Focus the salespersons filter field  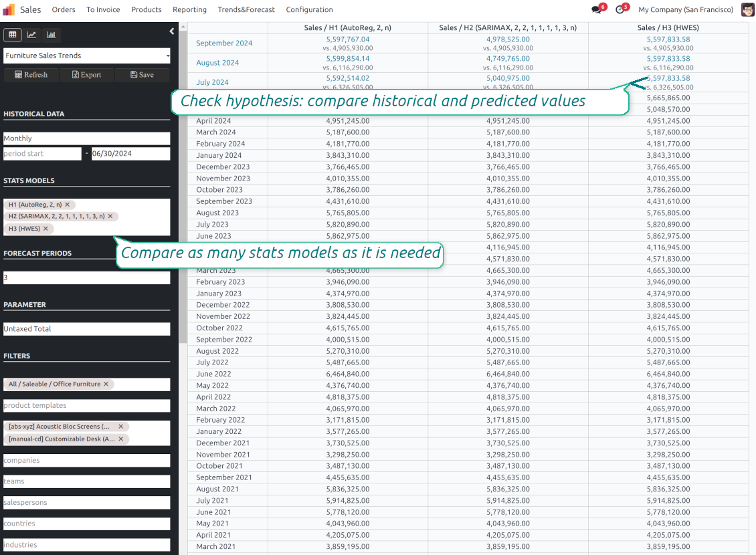click(x=87, y=502)
